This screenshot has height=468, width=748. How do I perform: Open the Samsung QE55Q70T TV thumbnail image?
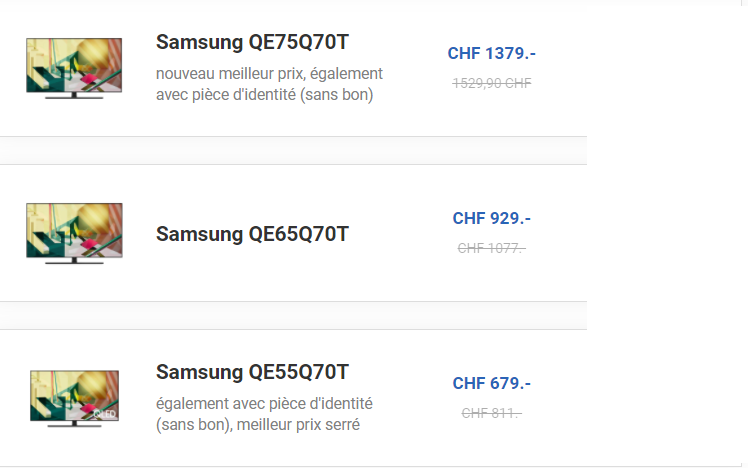coord(74,398)
